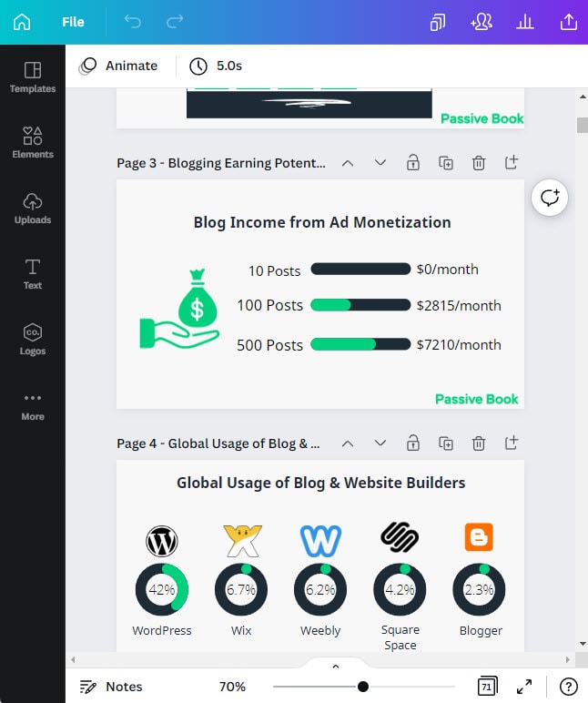Select Passive Book logo on Page 3
This screenshot has height=703, width=588.
(476, 399)
